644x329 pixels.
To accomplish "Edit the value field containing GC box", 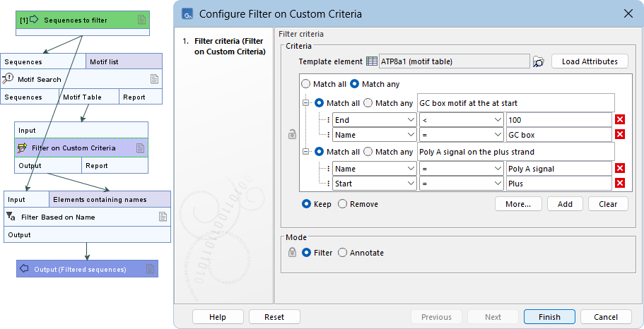I will [559, 135].
